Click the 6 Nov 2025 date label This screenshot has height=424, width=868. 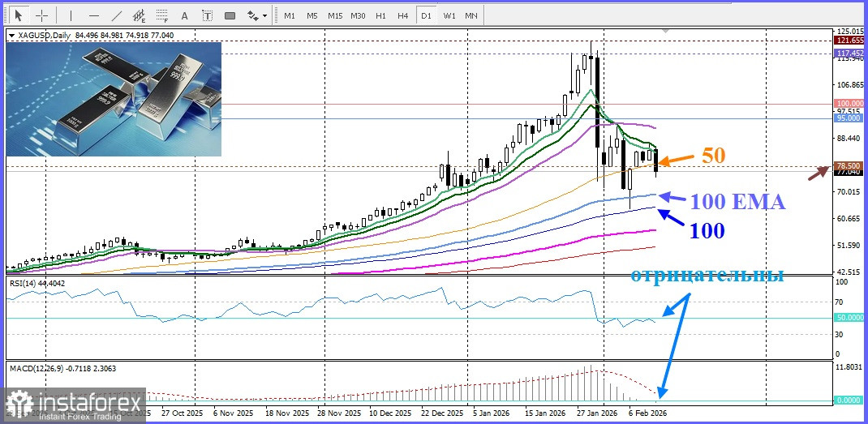[233, 413]
